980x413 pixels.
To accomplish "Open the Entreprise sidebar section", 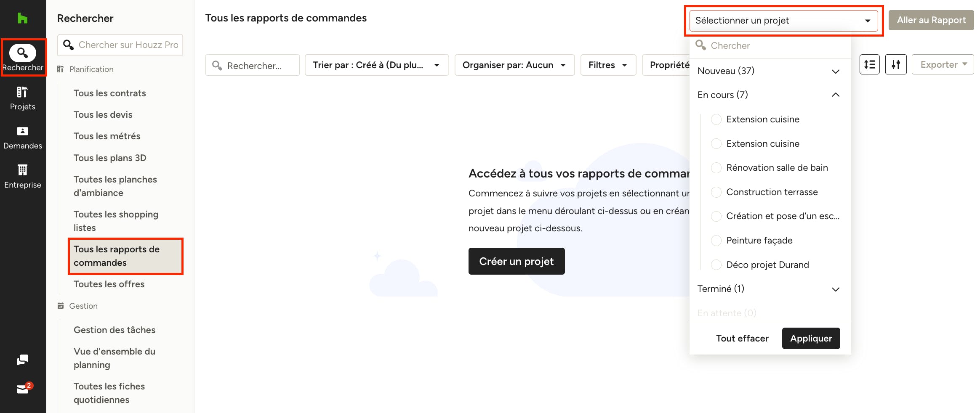I will point(23,177).
